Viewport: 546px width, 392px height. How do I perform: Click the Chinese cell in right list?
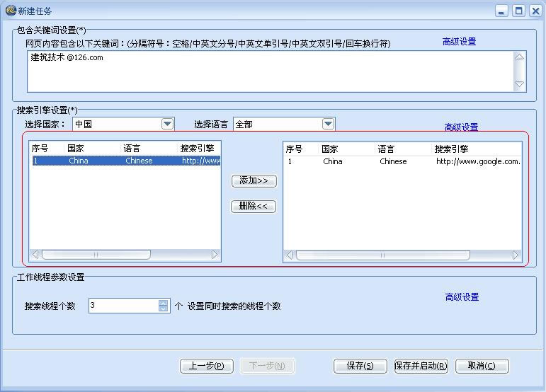click(x=393, y=161)
